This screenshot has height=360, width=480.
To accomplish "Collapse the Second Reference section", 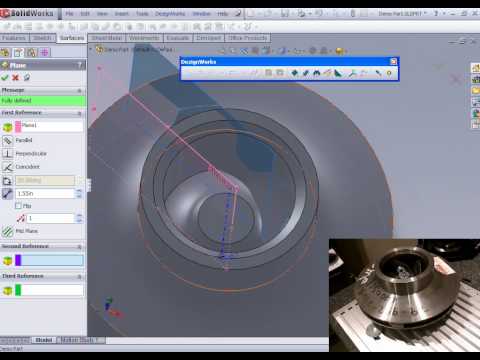I will click(79, 247).
